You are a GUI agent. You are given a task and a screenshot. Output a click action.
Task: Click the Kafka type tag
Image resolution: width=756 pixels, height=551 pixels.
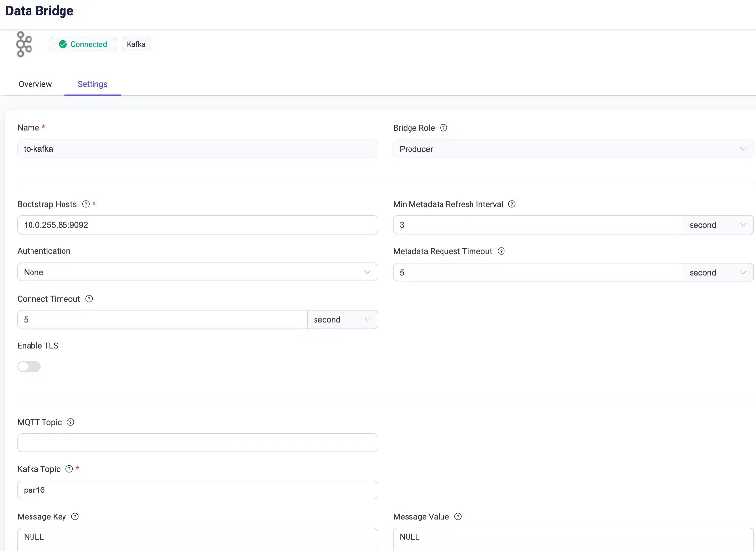pos(136,44)
